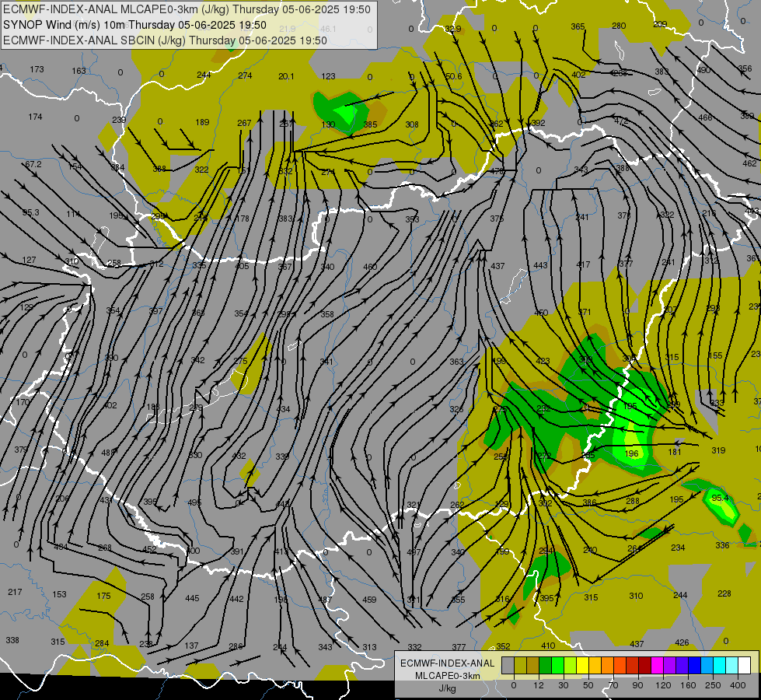
Task: Click the SBCIN header line
Action: tap(165, 40)
